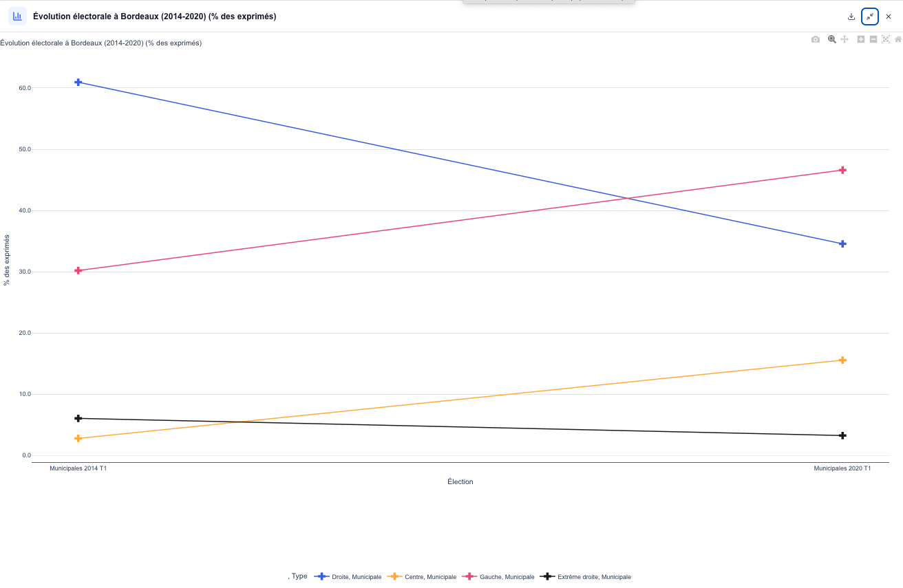Collapse the chart from fullscreen view
903x588 pixels.
(870, 17)
